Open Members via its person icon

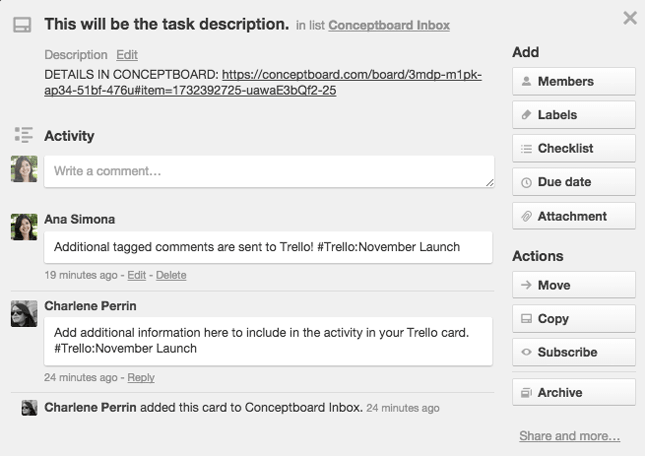tap(526, 81)
